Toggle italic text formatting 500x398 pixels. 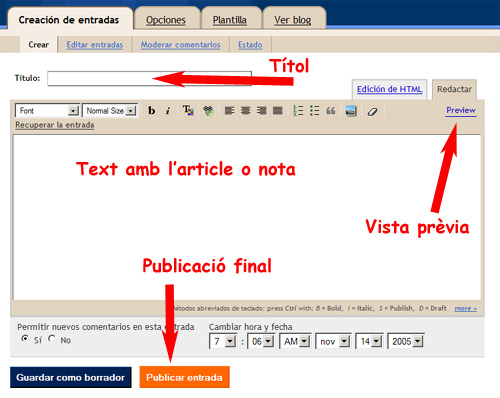[x=168, y=111]
